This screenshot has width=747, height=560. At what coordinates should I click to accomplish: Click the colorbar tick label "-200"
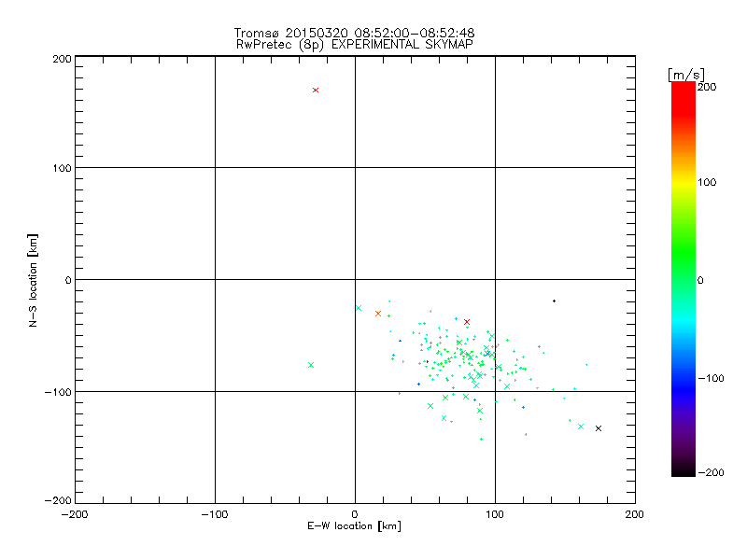click(x=711, y=472)
